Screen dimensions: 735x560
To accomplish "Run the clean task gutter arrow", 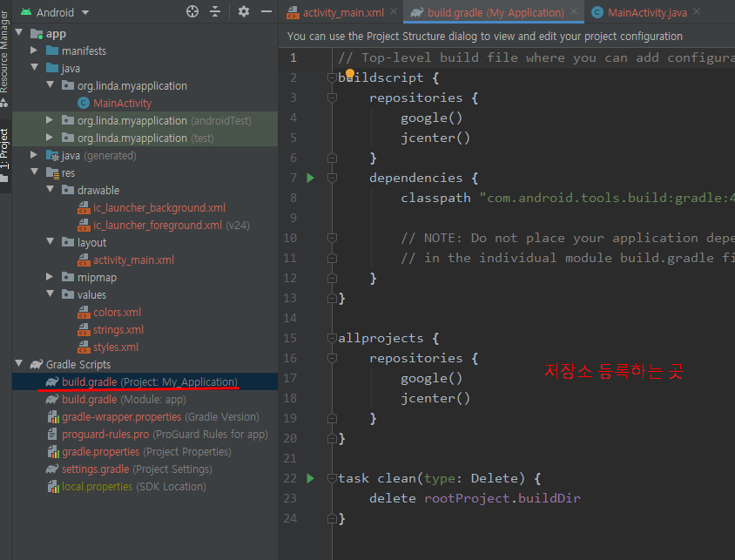I will tap(310, 478).
